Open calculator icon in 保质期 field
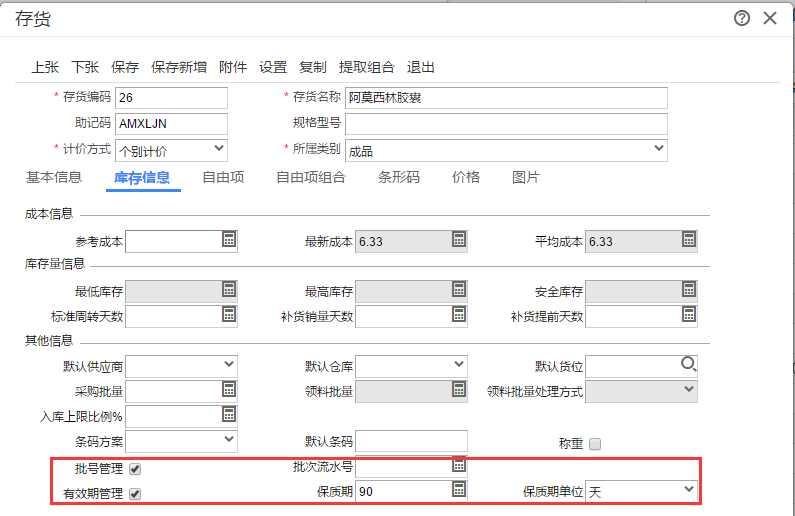 (459, 489)
